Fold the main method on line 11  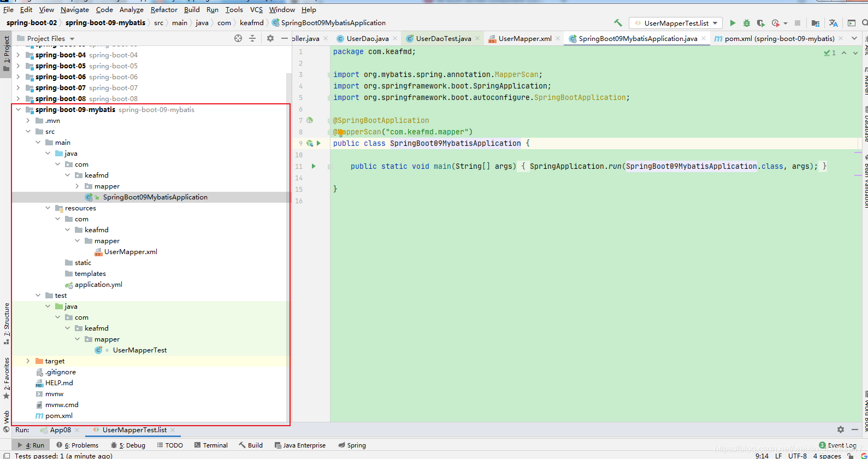pyautogui.click(x=330, y=166)
